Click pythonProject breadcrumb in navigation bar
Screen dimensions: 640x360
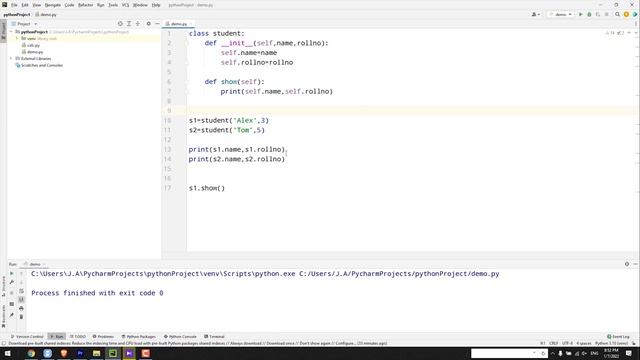[x=17, y=14]
